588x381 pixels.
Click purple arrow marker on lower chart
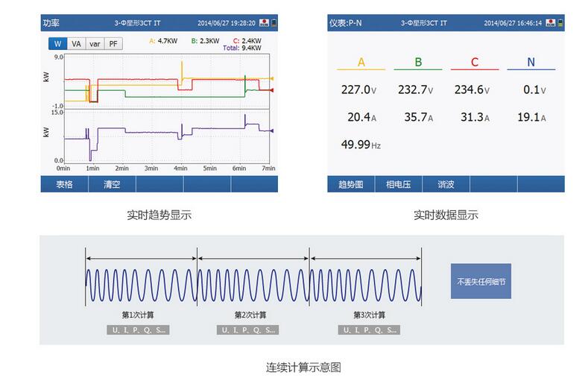[272, 130]
